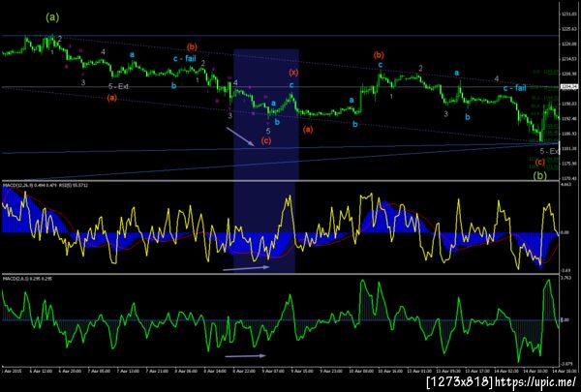Click the 1 Apr 2015 date on the time axis

(x=12, y=371)
